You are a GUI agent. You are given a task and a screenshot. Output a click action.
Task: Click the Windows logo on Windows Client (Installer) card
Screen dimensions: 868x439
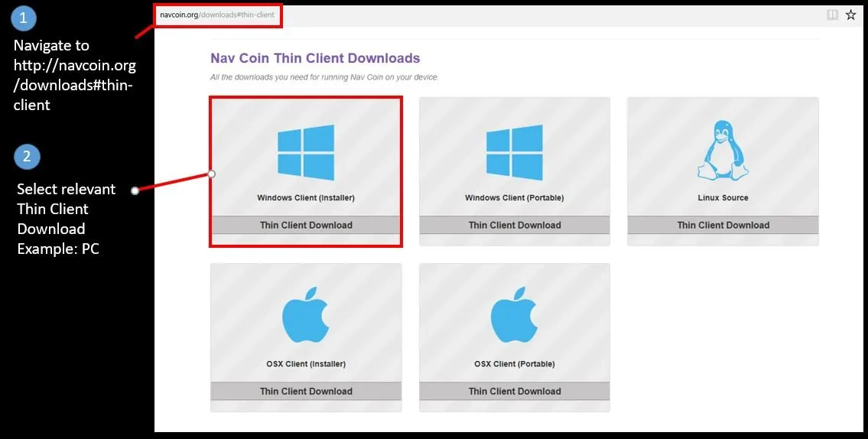[306, 152]
